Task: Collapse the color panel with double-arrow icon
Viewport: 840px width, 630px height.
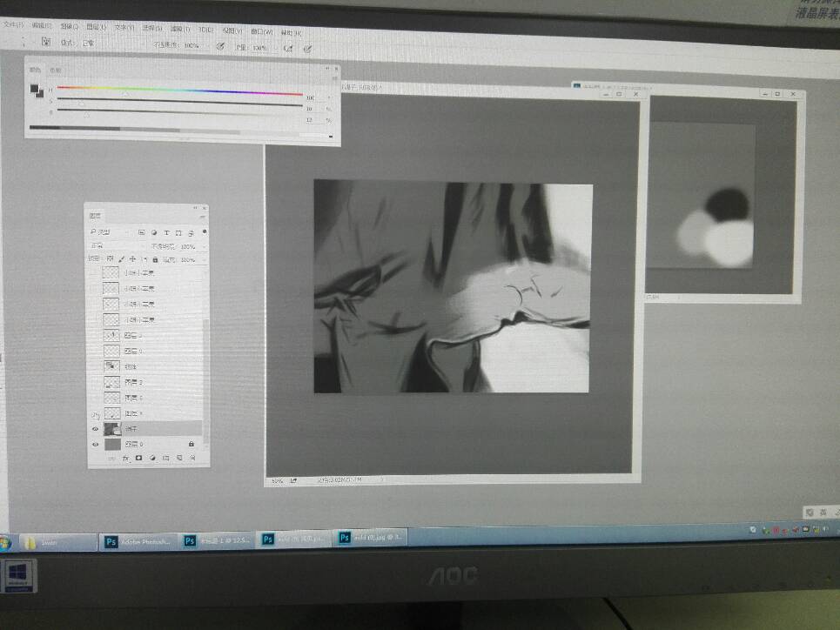Action: (x=327, y=68)
